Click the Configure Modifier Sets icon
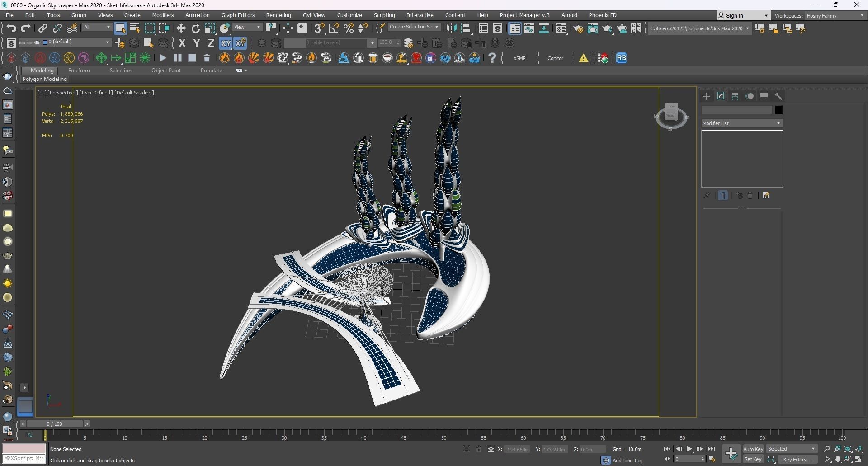Screen dimensions: 868x470 (766, 195)
